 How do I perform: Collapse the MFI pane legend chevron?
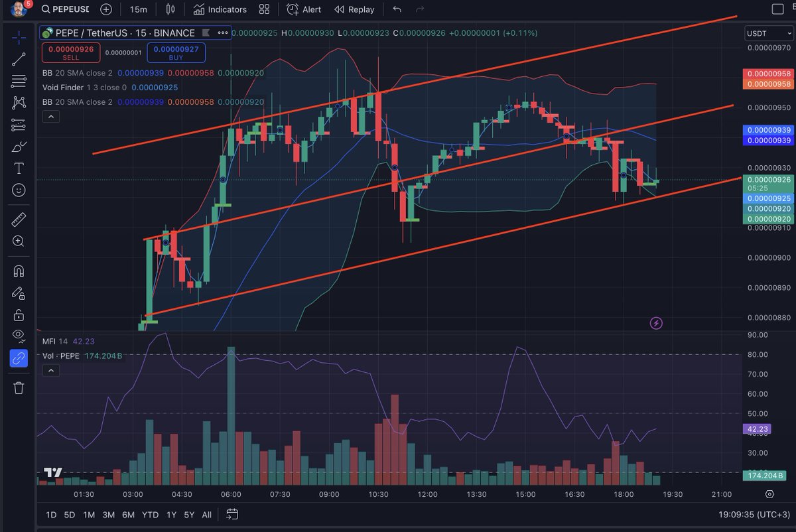(51, 370)
